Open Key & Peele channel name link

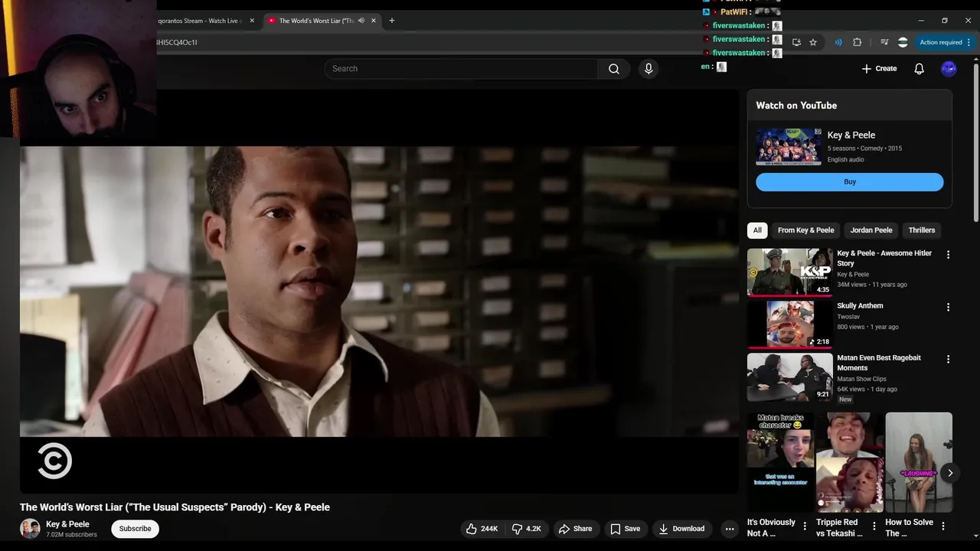pos(67,524)
